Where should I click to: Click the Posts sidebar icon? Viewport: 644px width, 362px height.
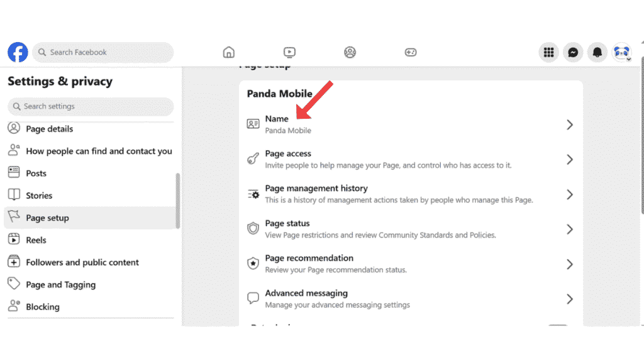14,173
